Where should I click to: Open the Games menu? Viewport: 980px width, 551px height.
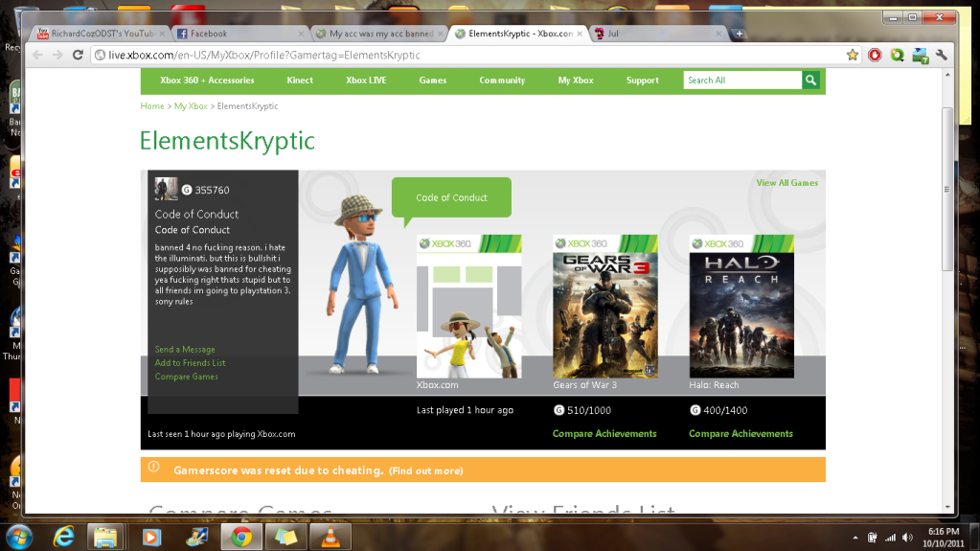click(432, 80)
